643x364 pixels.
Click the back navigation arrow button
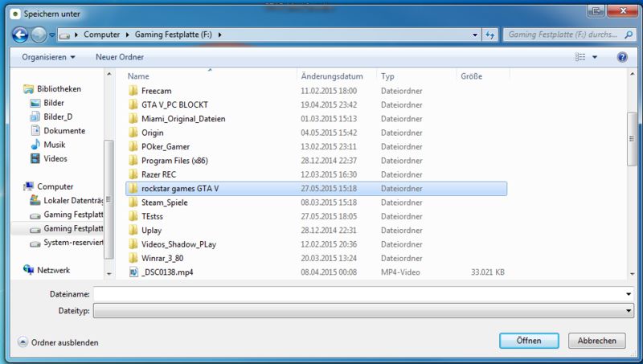pyautogui.click(x=20, y=35)
